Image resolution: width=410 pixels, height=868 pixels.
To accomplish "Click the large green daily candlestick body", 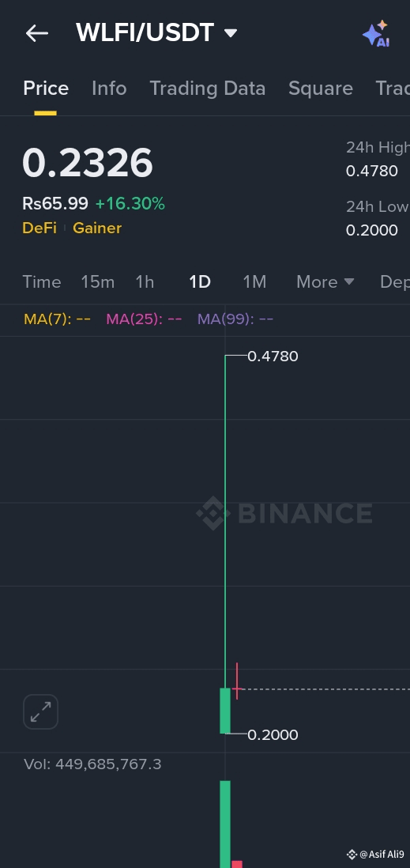I will point(225,711).
